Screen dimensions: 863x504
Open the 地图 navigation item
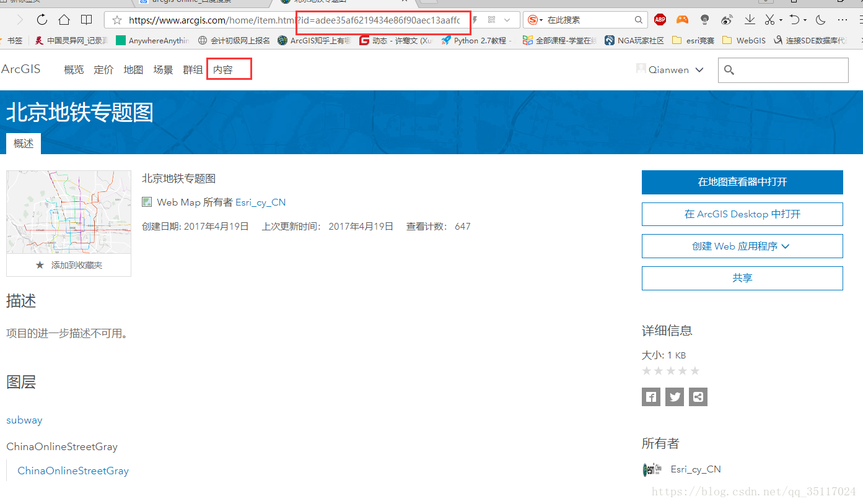pyautogui.click(x=133, y=70)
